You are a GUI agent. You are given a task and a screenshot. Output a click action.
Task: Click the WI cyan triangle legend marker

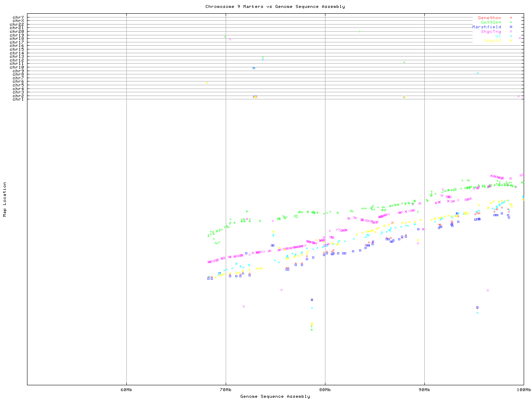pyautogui.click(x=511, y=36)
